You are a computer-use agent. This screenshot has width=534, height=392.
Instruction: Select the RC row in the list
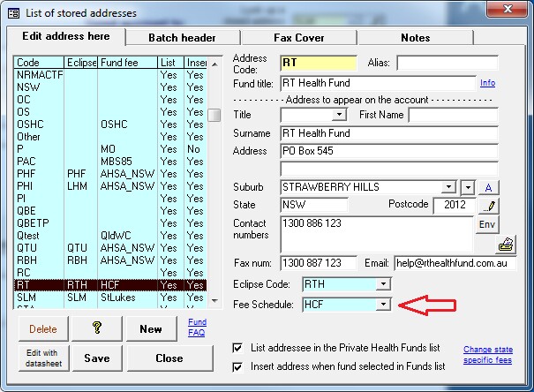coord(110,273)
